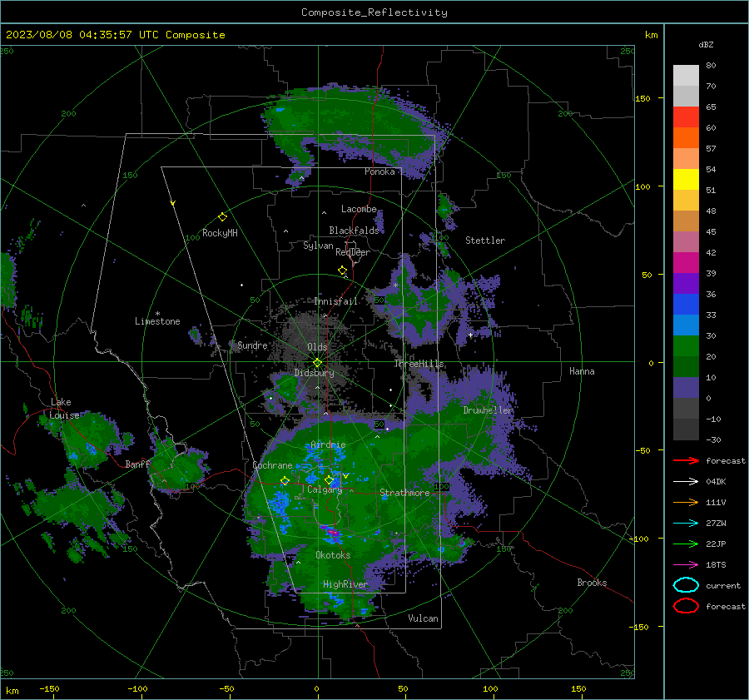Click the cyan 'current' oval icon
Image resolution: width=749 pixels, height=700 pixels.
coord(686,585)
